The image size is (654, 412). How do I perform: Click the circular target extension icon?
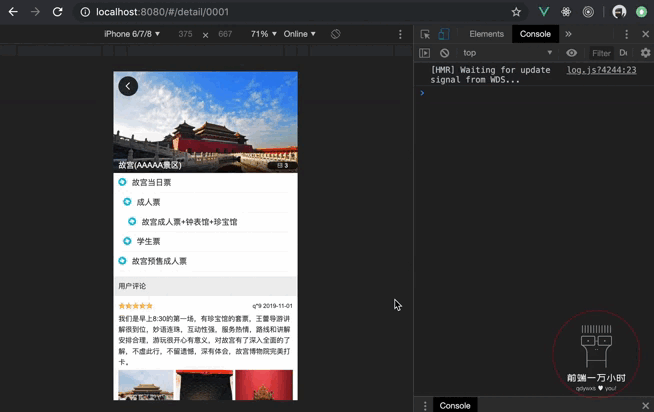(x=588, y=12)
